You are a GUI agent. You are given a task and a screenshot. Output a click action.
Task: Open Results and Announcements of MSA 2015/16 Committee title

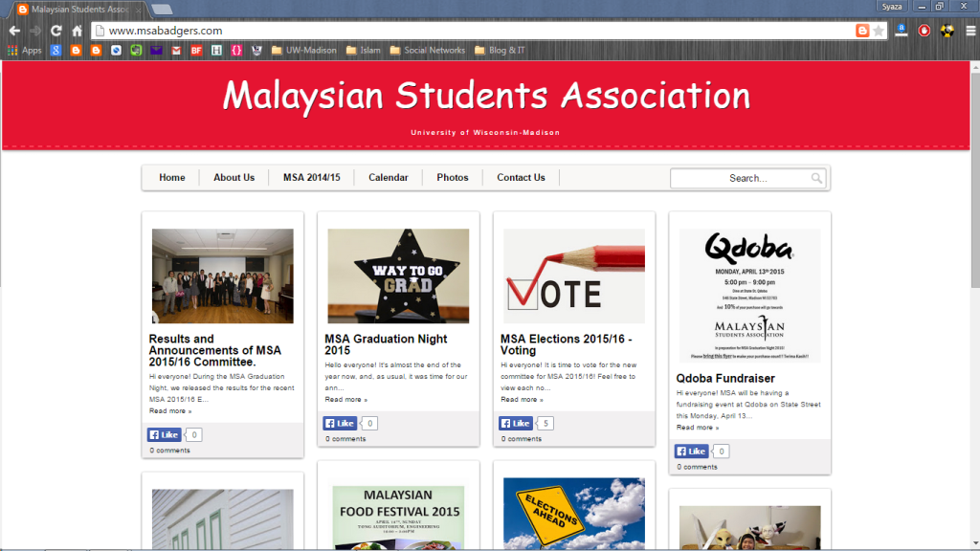tap(215, 350)
